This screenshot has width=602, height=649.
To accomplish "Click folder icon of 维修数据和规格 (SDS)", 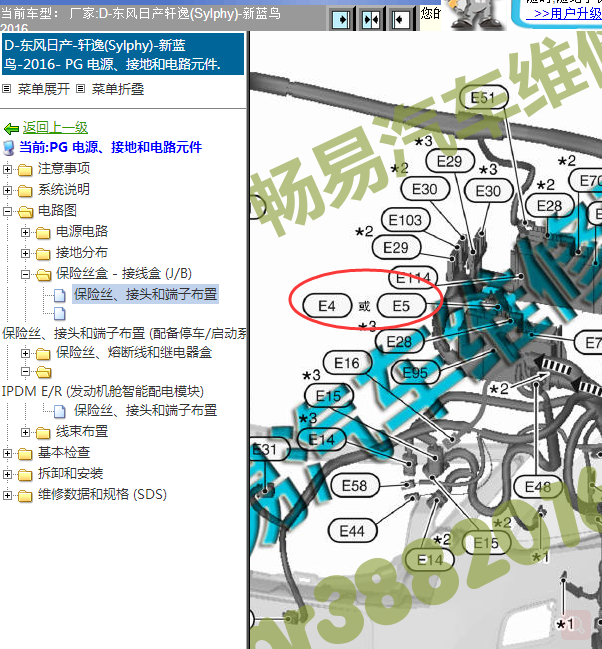I will (25, 495).
